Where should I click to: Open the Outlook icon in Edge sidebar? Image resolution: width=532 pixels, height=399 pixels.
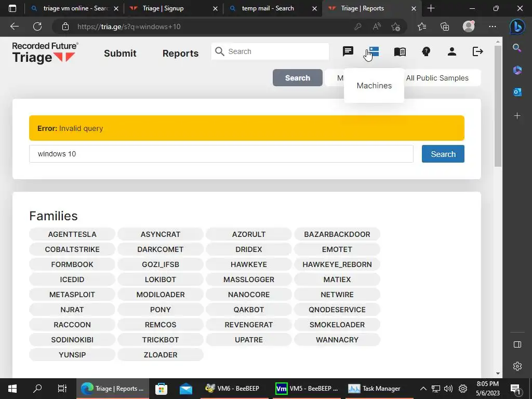tap(517, 92)
